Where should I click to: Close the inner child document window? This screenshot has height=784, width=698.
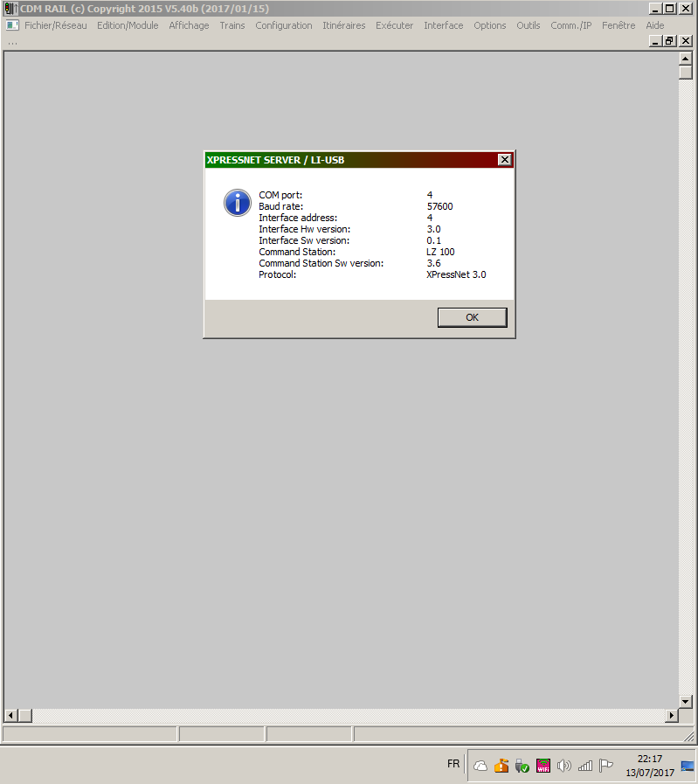coord(686,41)
